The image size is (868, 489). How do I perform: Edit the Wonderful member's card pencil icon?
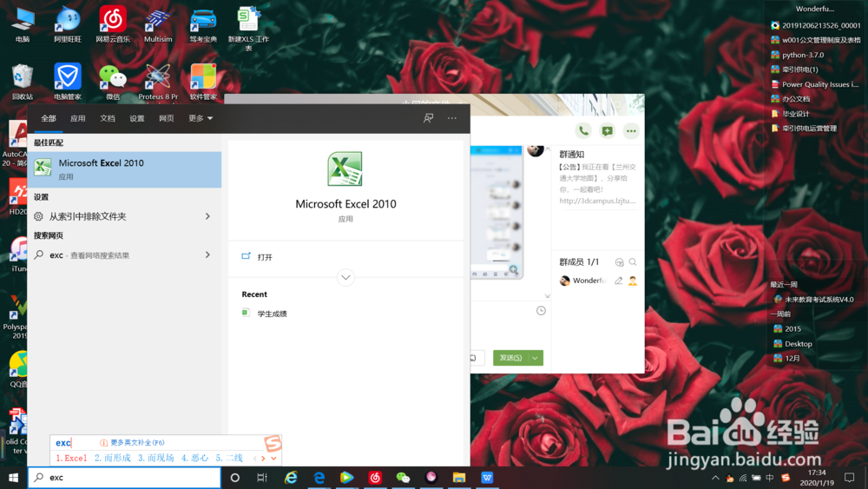[618, 281]
